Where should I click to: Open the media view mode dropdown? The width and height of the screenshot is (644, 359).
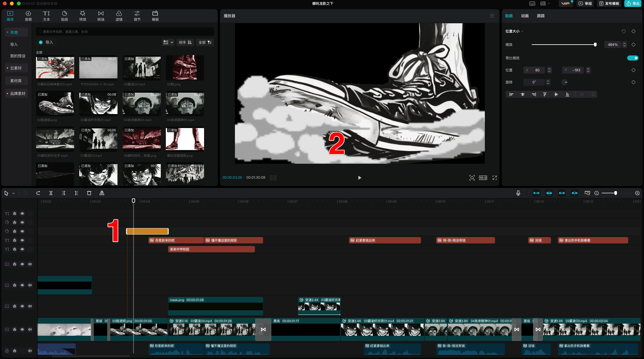click(168, 42)
